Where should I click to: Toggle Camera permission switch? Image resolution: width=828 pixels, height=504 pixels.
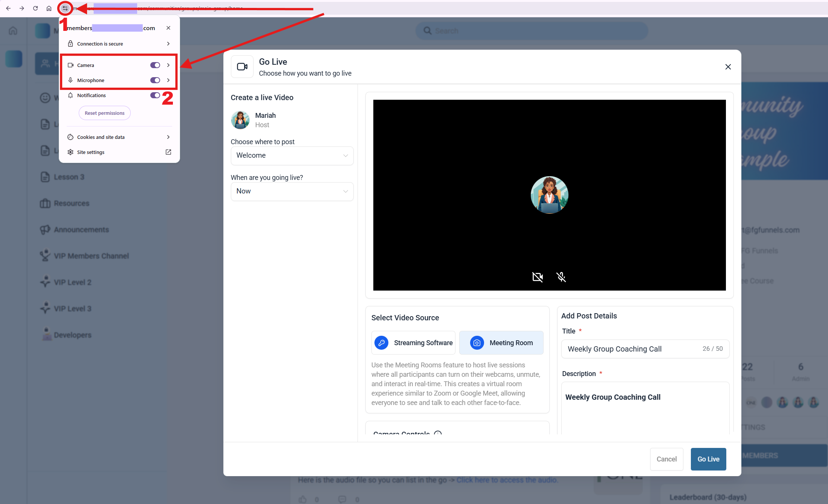155,65
